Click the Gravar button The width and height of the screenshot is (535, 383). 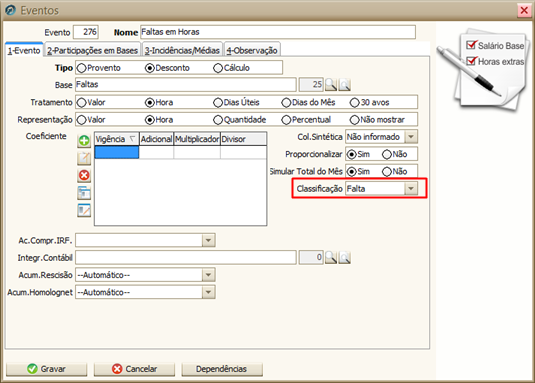click(x=46, y=369)
